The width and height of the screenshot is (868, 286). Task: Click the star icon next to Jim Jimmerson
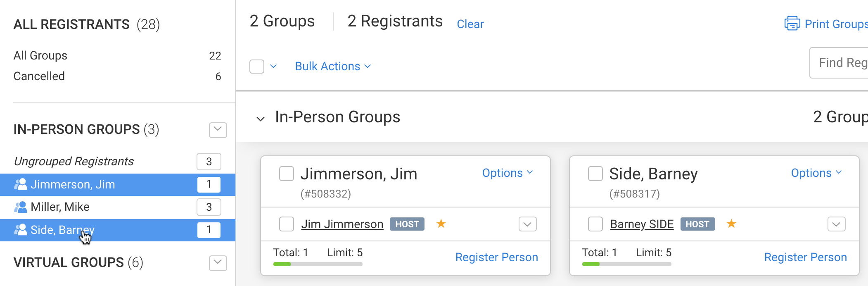441,224
